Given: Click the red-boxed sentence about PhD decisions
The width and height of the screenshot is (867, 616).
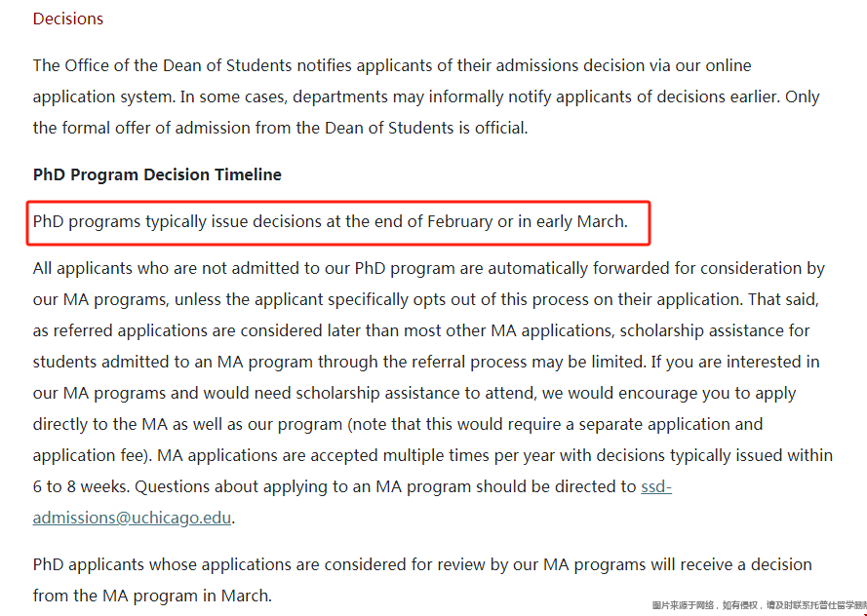Looking at the screenshot, I should (x=331, y=221).
